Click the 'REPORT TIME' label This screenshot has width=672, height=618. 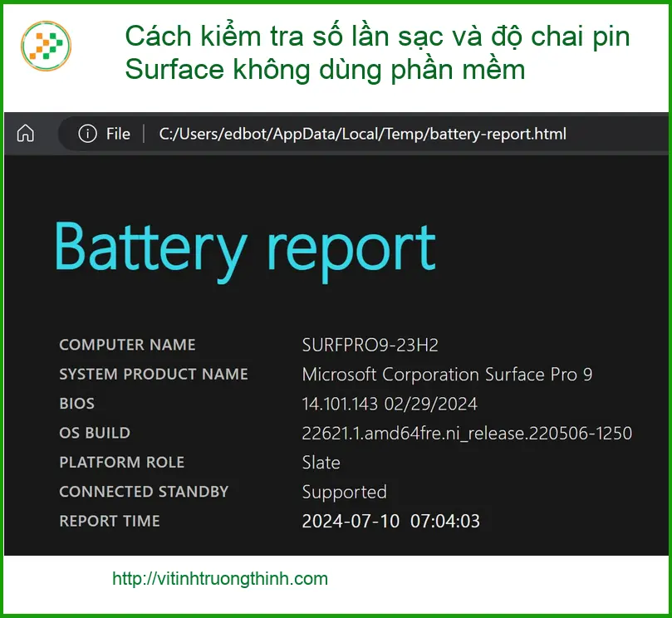pyautogui.click(x=110, y=521)
